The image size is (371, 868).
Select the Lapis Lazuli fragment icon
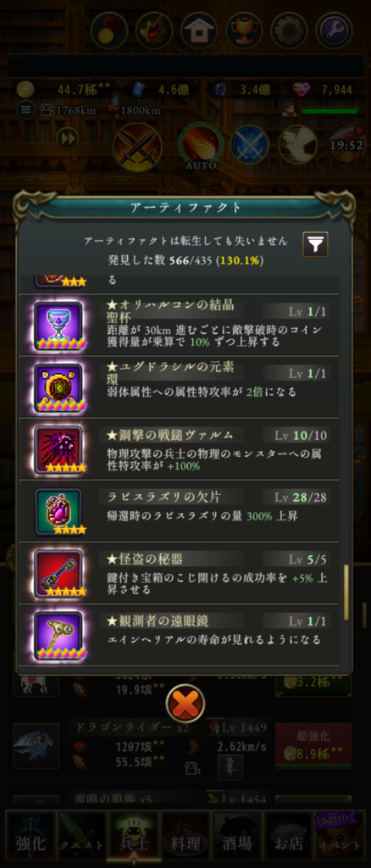58,511
